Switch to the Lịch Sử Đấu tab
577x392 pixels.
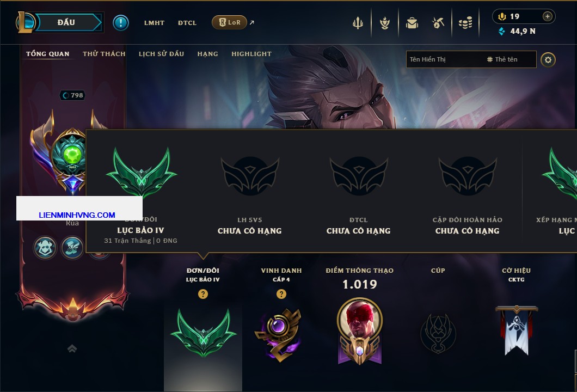tap(161, 54)
